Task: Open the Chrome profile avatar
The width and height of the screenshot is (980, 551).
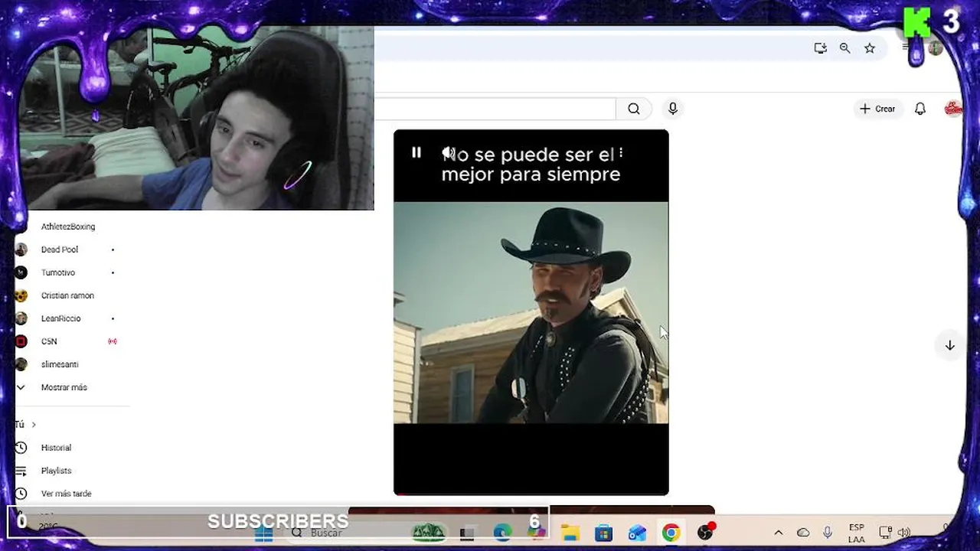Action: [x=936, y=48]
